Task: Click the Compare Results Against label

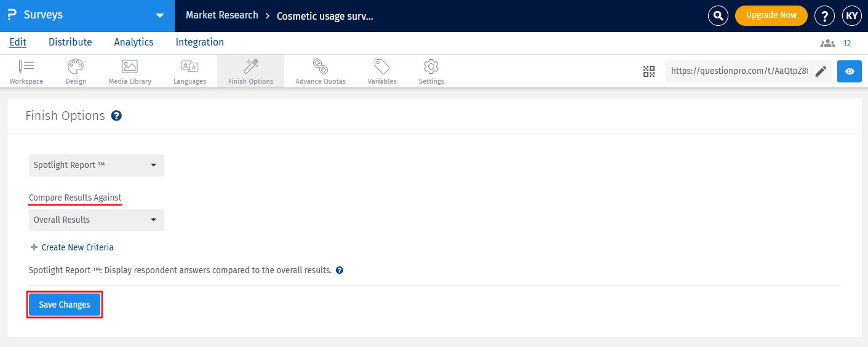Action: coord(75,197)
